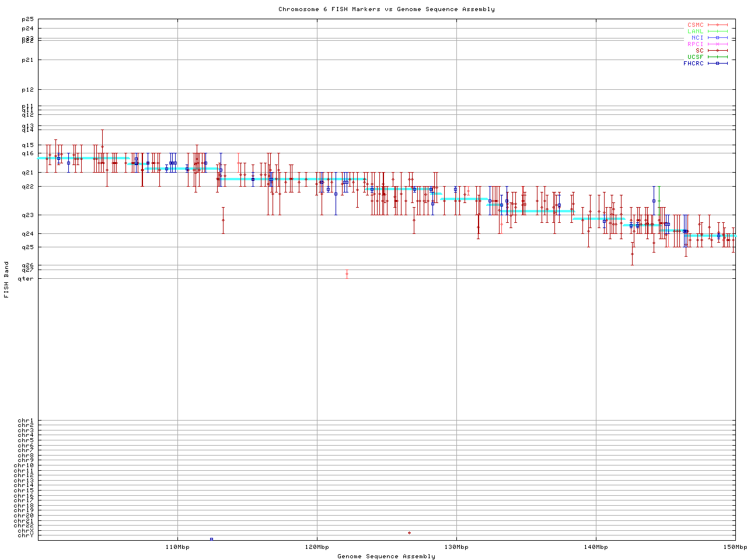
Task: Click the CSMC legend marker symbol
Action: (x=717, y=25)
